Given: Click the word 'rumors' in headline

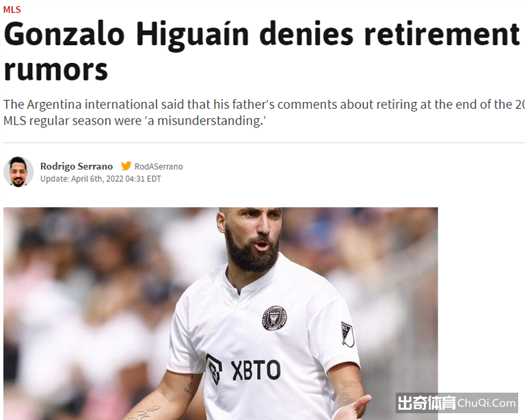Looking at the screenshot, I should point(56,70).
